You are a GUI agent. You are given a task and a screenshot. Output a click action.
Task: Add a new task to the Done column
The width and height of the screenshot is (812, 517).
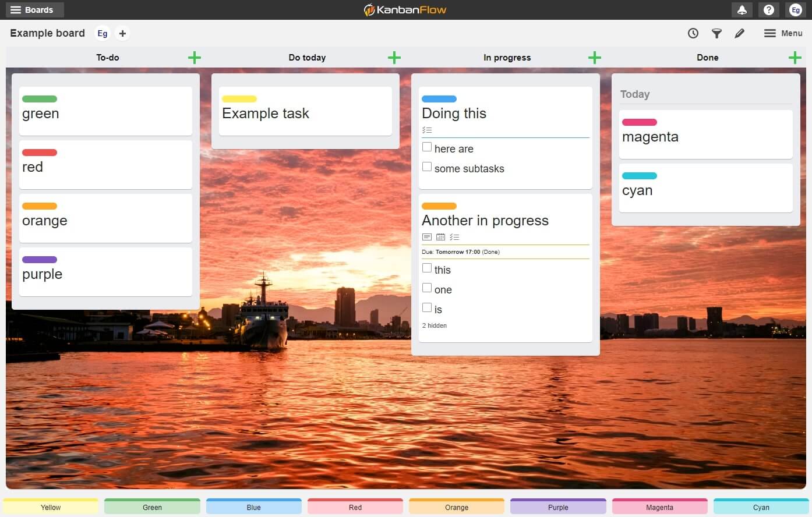(x=795, y=57)
